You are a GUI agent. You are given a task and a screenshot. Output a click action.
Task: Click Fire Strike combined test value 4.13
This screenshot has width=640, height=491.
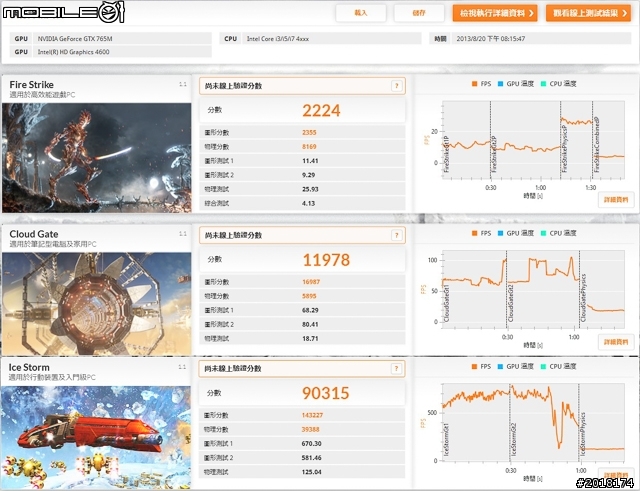click(x=309, y=203)
